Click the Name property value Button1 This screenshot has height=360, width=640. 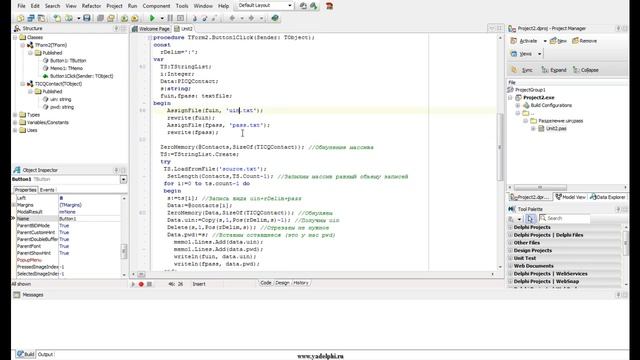pyautogui.click(x=90, y=219)
